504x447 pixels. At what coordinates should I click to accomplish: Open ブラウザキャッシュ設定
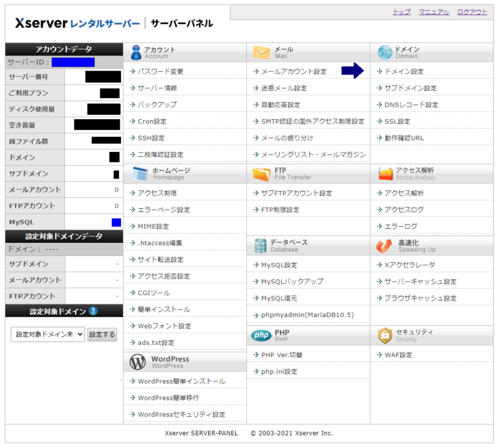coord(420,298)
